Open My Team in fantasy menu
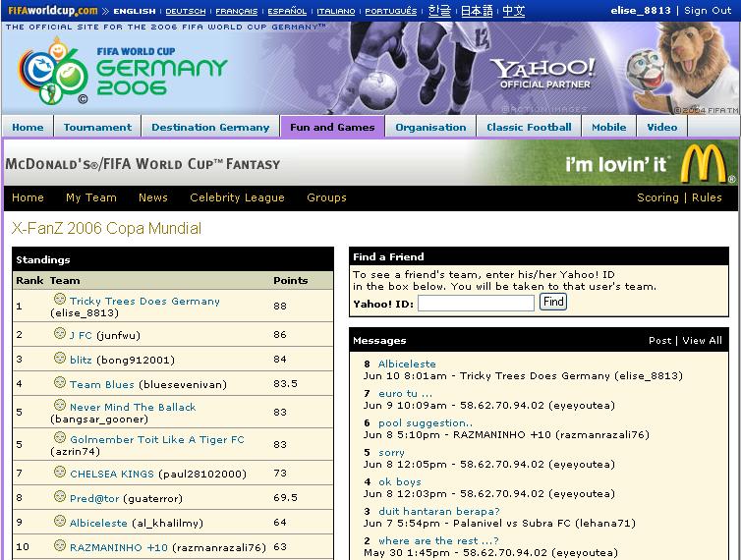741x560 pixels. pos(91,197)
